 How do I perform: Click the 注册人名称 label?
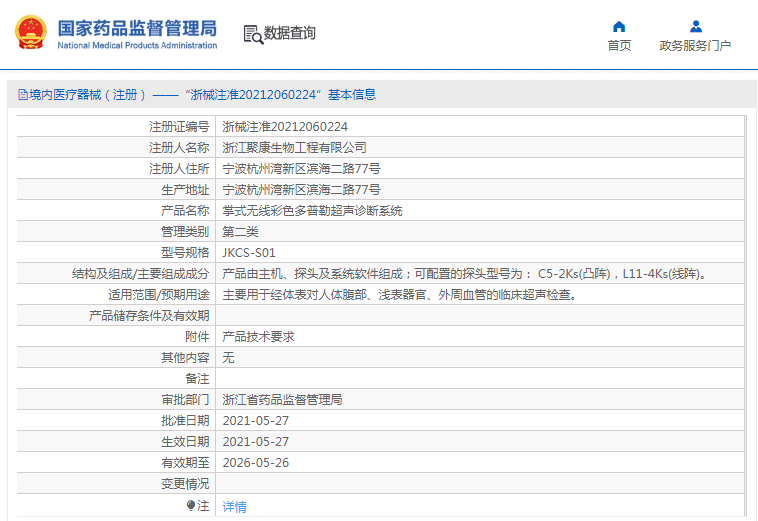tap(179, 147)
